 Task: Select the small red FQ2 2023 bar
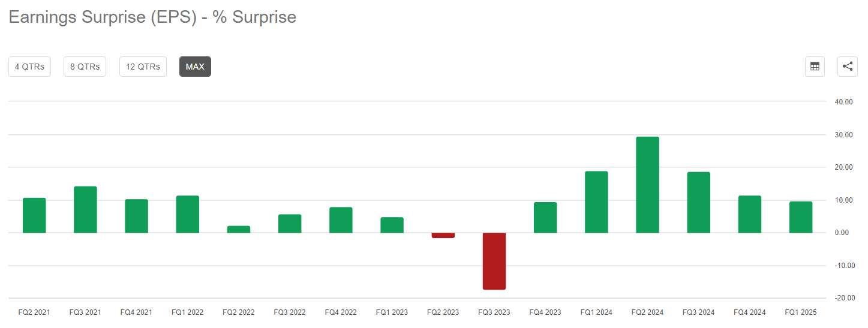(443, 236)
